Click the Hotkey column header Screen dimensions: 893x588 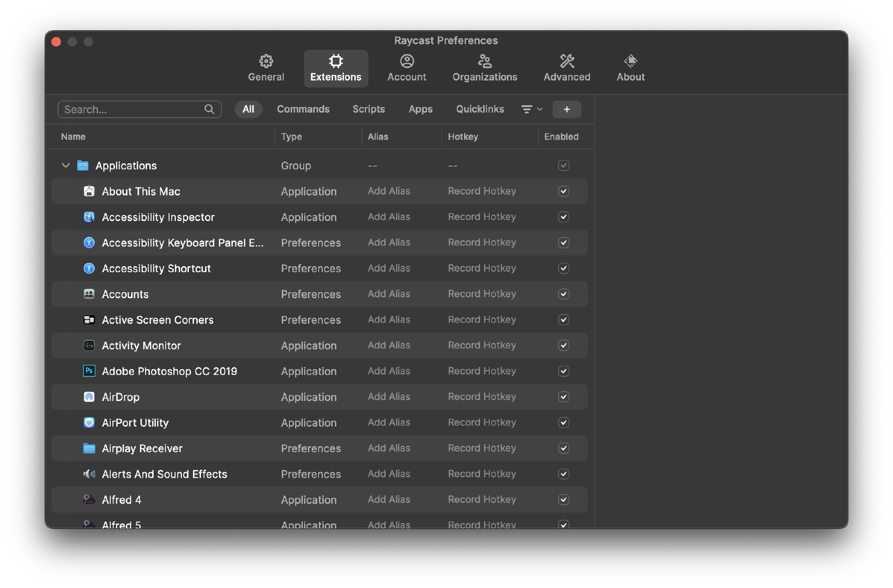click(x=463, y=137)
